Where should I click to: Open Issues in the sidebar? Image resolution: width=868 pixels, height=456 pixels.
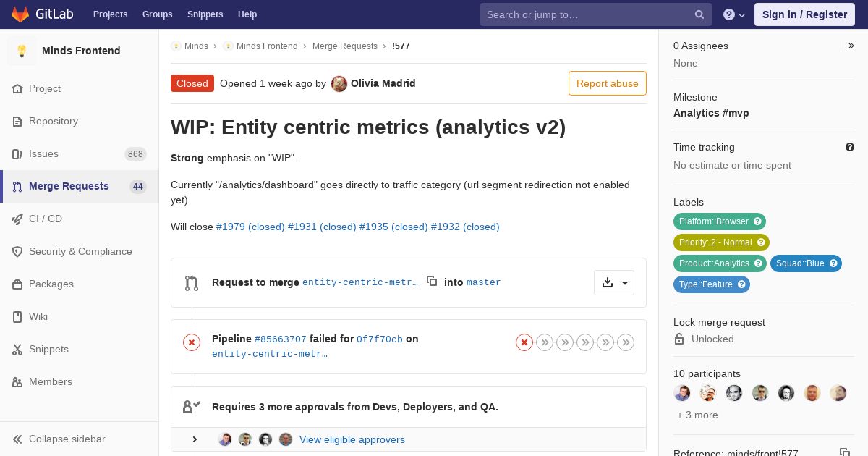[x=43, y=153]
